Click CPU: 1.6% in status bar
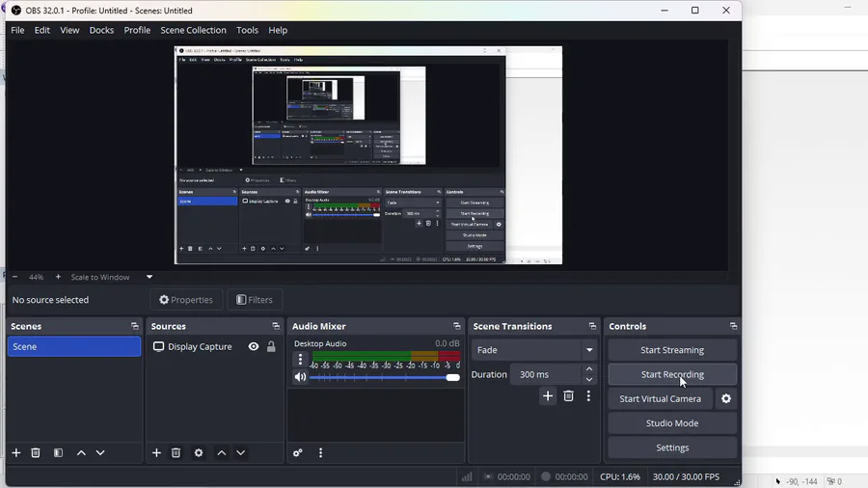Screen dimensions: 868x488 (x=620, y=476)
